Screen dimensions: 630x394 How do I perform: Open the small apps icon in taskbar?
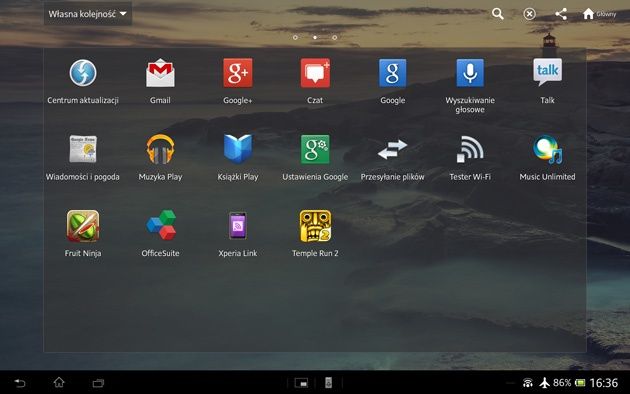(x=301, y=383)
